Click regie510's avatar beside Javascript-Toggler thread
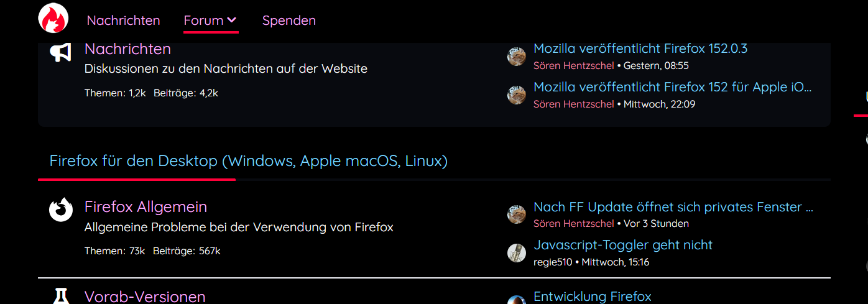The height and width of the screenshot is (304, 868). pos(517,252)
